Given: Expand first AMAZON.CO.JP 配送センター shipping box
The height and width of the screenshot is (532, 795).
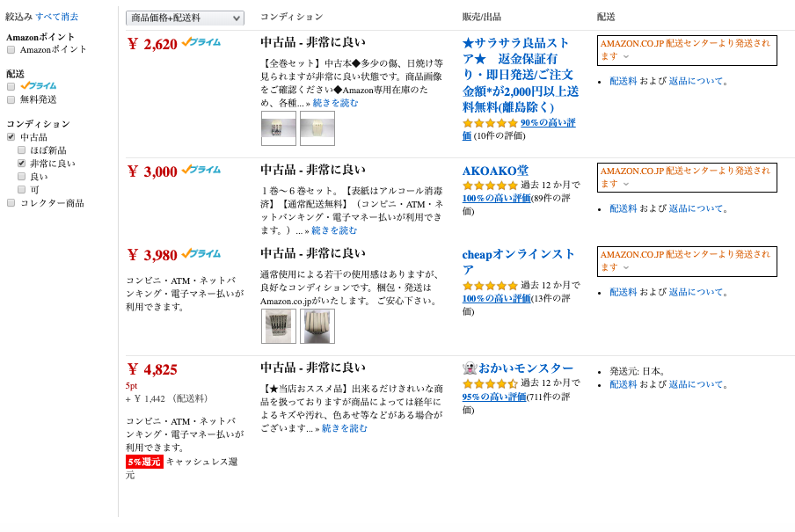Looking at the screenshot, I should [686, 50].
